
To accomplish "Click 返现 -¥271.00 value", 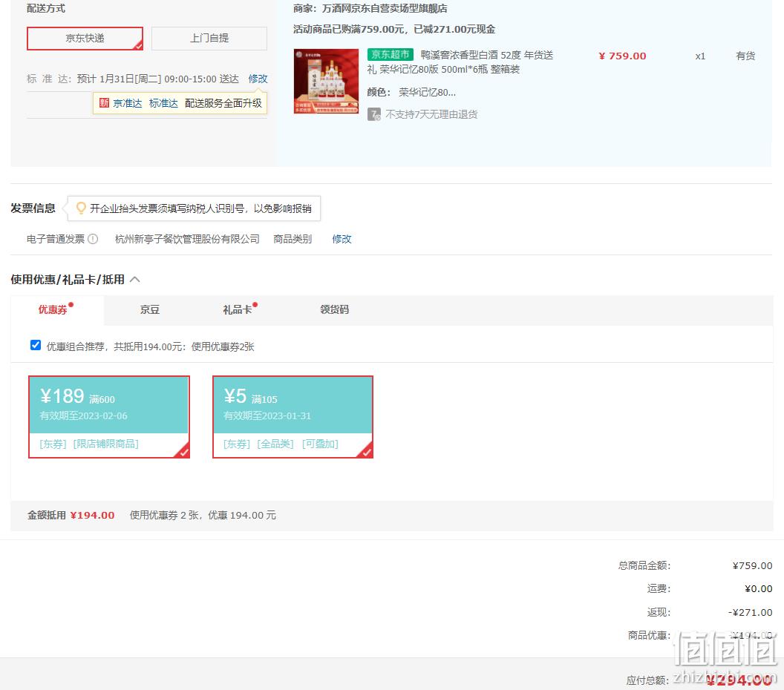I will click(x=750, y=612).
